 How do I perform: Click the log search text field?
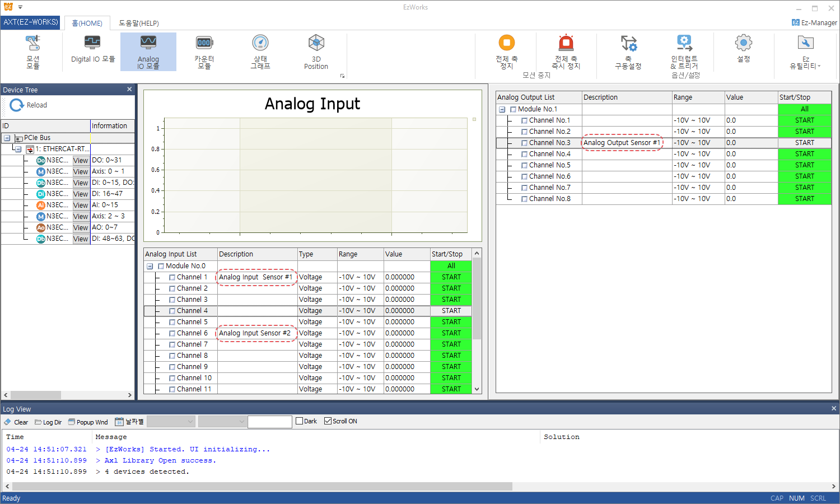(270, 422)
